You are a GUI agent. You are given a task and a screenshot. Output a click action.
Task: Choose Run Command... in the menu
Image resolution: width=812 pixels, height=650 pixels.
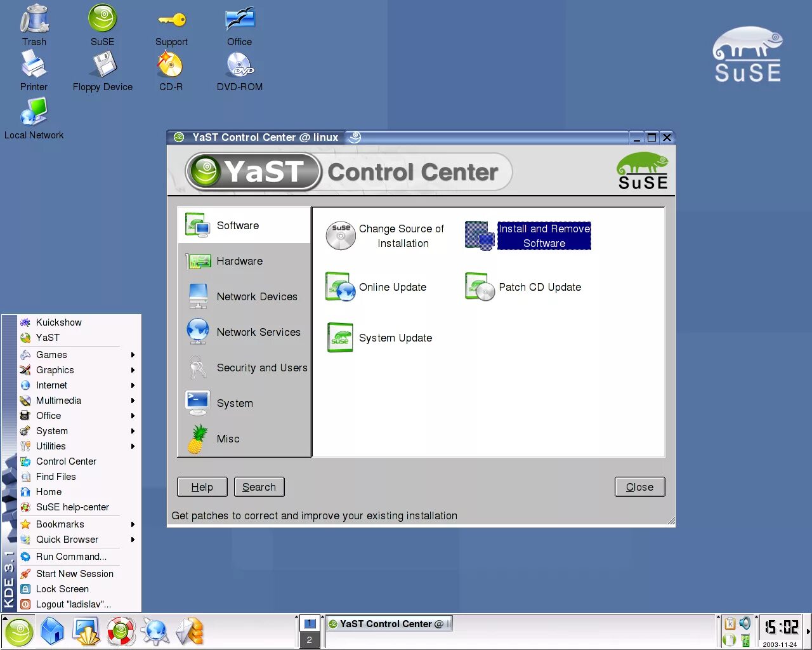79,557
